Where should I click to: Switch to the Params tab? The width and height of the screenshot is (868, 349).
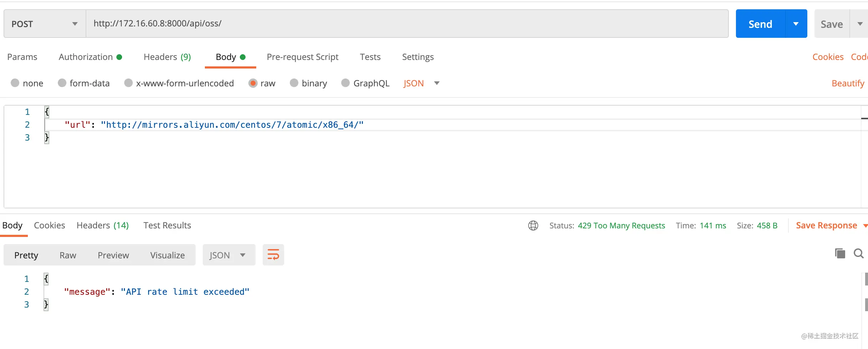(22, 57)
